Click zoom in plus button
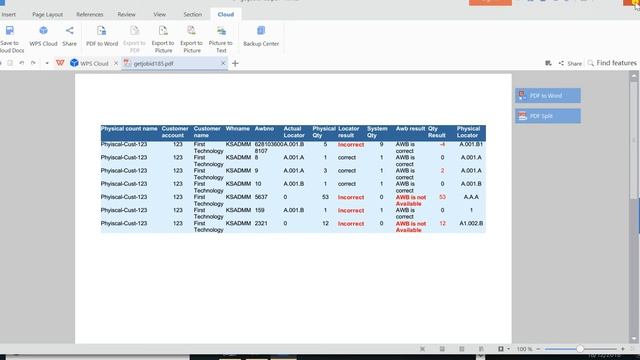This screenshot has height=360, width=640. [x=623, y=349]
